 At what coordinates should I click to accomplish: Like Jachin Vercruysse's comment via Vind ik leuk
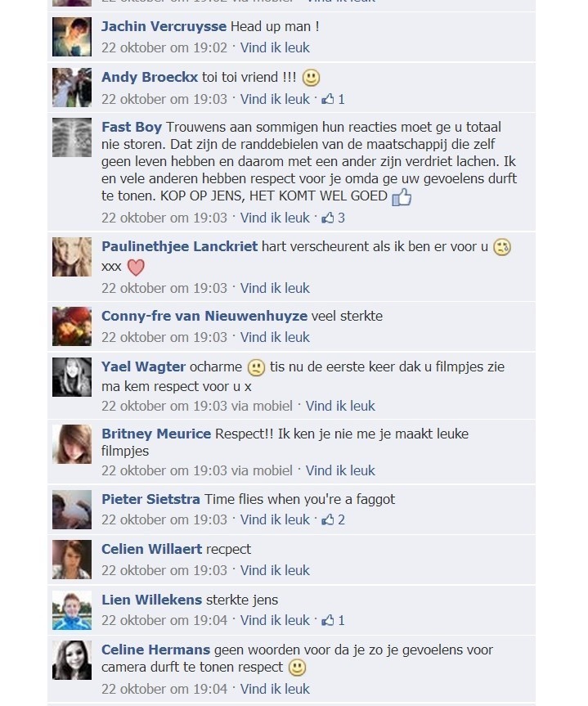click(275, 47)
